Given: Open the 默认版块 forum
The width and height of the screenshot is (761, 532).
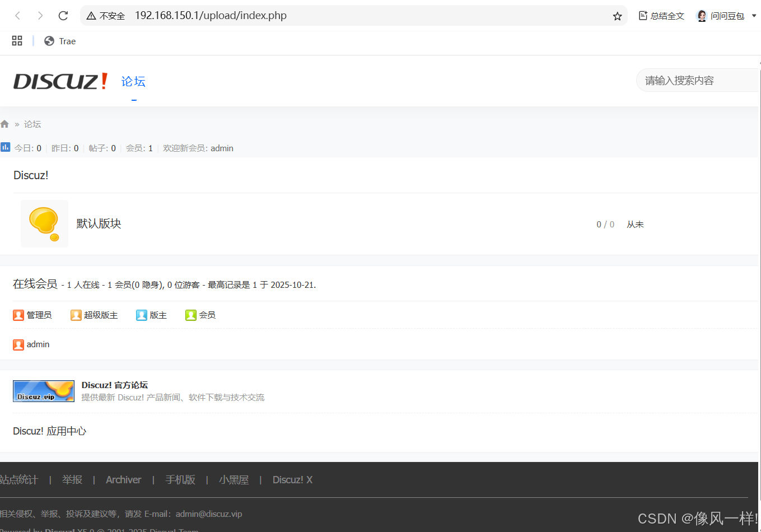Looking at the screenshot, I should pos(99,223).
